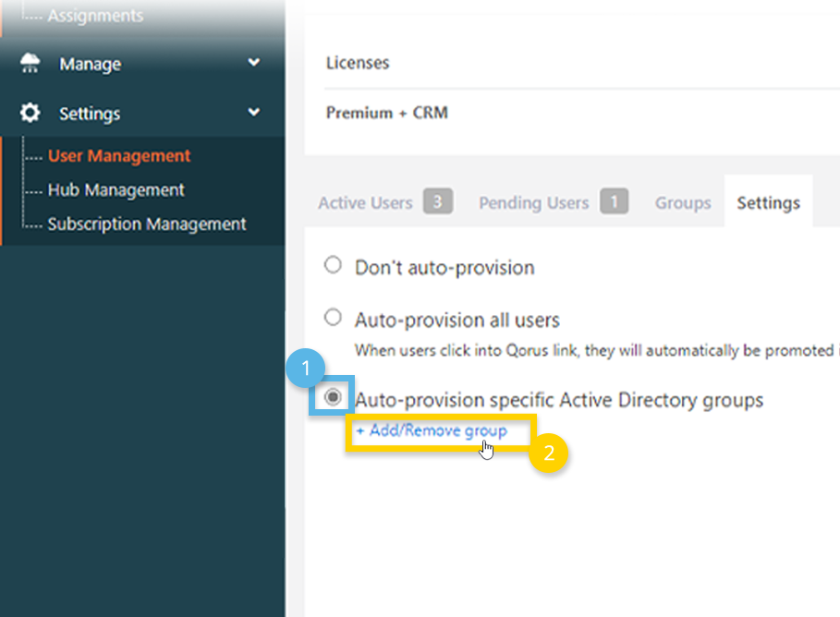Select Auto-provision specific Active Directory groups radio
840x617 pixels.
click(333, 397)
